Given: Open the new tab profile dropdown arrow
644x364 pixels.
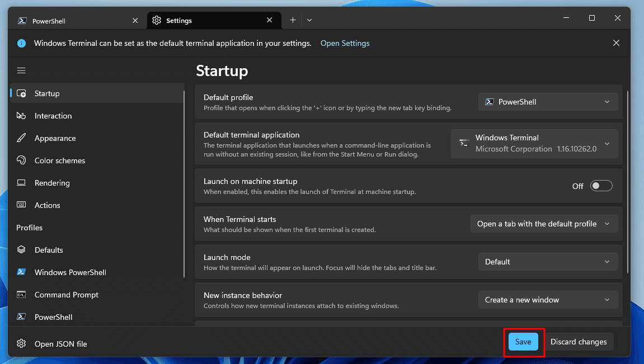Looking at the screenshot, I should (309, 20).
